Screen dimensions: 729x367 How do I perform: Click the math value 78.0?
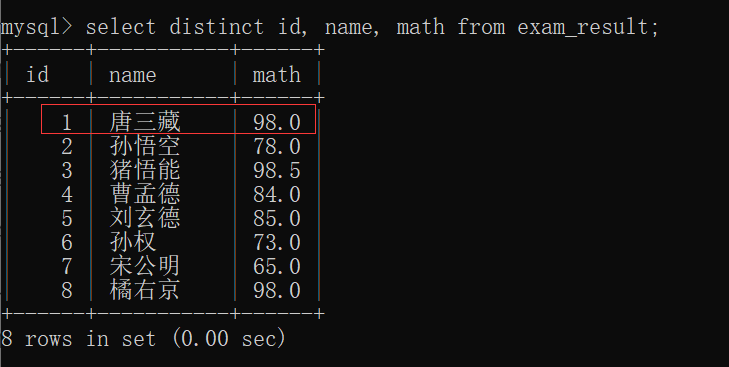coord(277,147)
